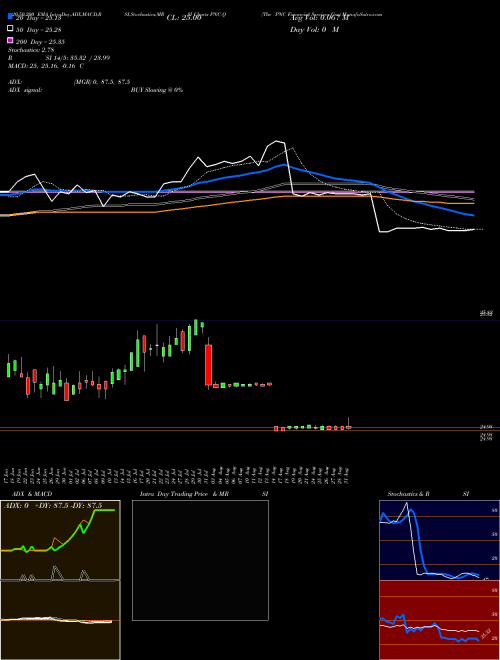The height and width of the screenshot is (660, 500).
Task: Click the tall red candlestick before the gap down
Action: click(208, 365)
